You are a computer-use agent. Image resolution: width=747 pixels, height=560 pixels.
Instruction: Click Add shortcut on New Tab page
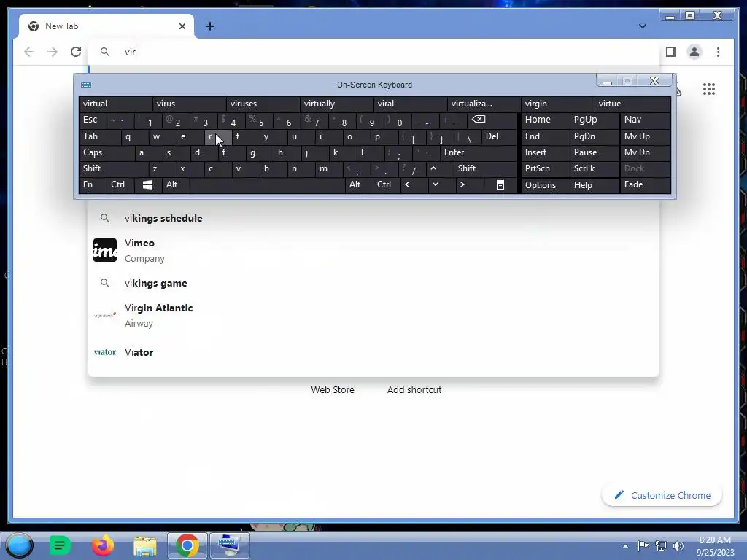click(414, 390)
